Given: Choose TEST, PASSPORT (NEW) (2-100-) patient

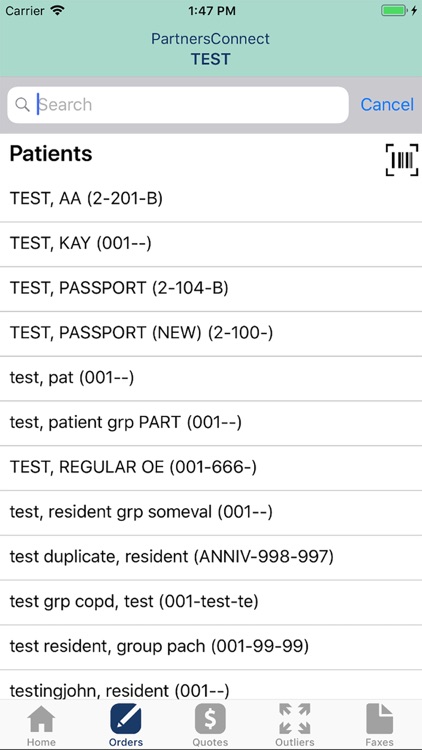Looking at the screenshot, I should [211, 333].
